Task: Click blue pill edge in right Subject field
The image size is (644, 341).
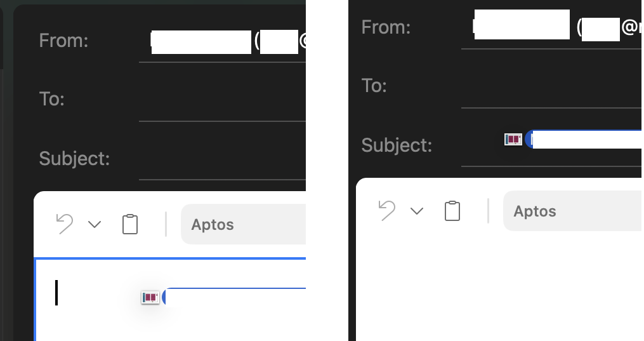Action: click(x=529, y=140)
